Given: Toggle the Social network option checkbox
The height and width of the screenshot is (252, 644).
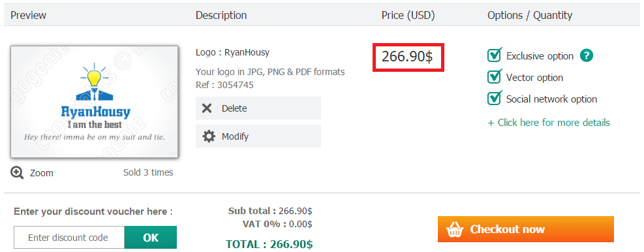Looking at the screenshot, I should coord(495,98).
